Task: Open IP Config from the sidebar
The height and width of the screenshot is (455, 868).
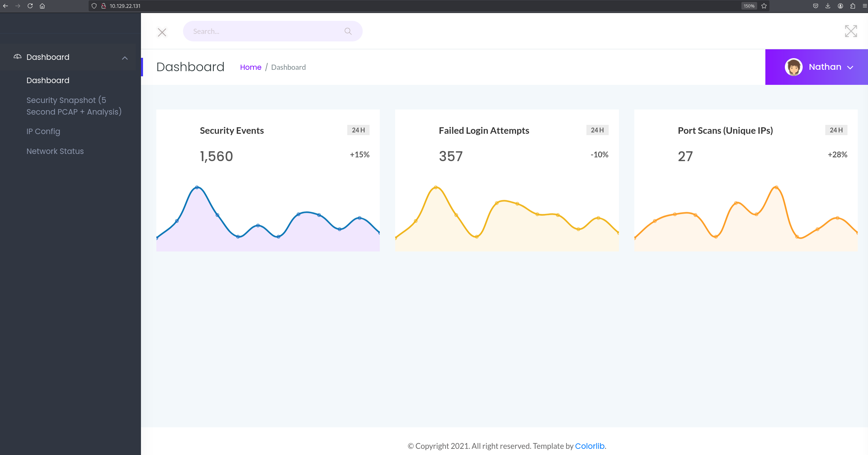Action: click(x=43, y=131)
